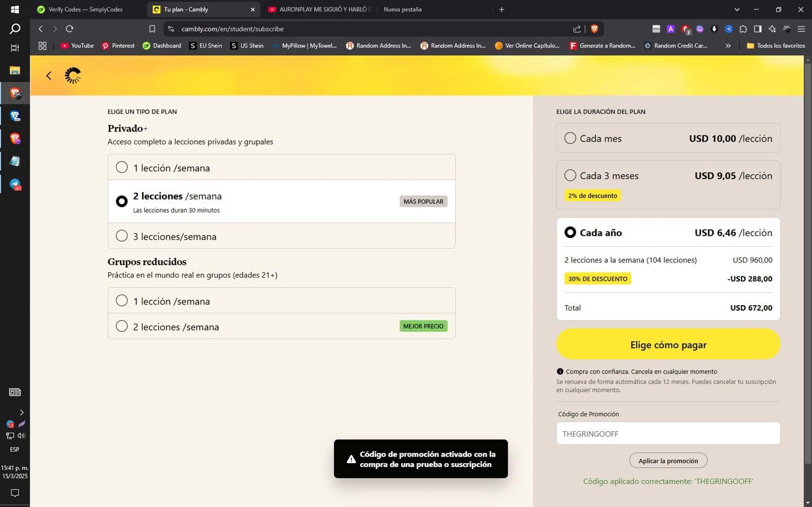The image size is (812, 507).
Task: Open the purple letter A extension
Action: [x=671, y=29]
